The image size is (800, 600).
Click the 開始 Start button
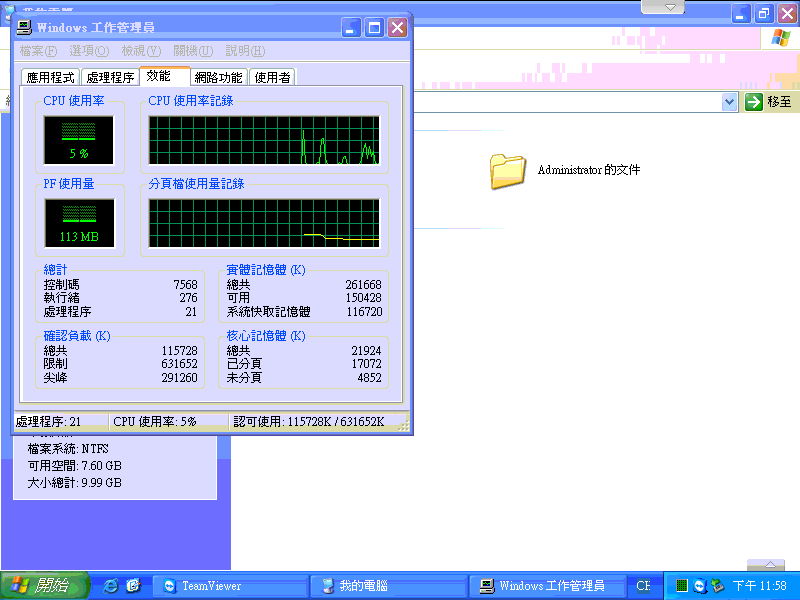tap(45, 586)
